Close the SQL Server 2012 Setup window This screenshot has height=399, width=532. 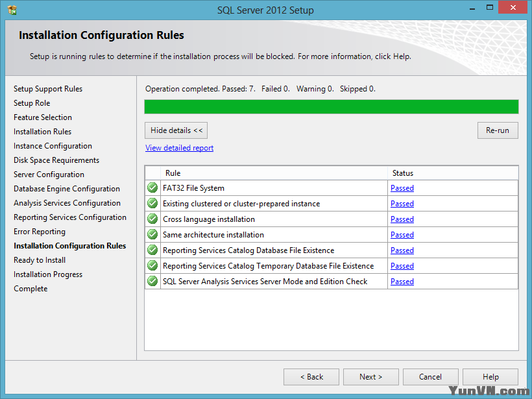tap(513, 8)
